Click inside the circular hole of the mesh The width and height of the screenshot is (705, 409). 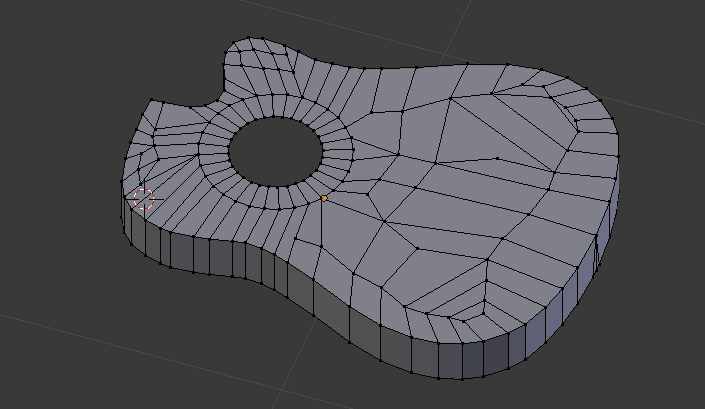tap(275, 150)
